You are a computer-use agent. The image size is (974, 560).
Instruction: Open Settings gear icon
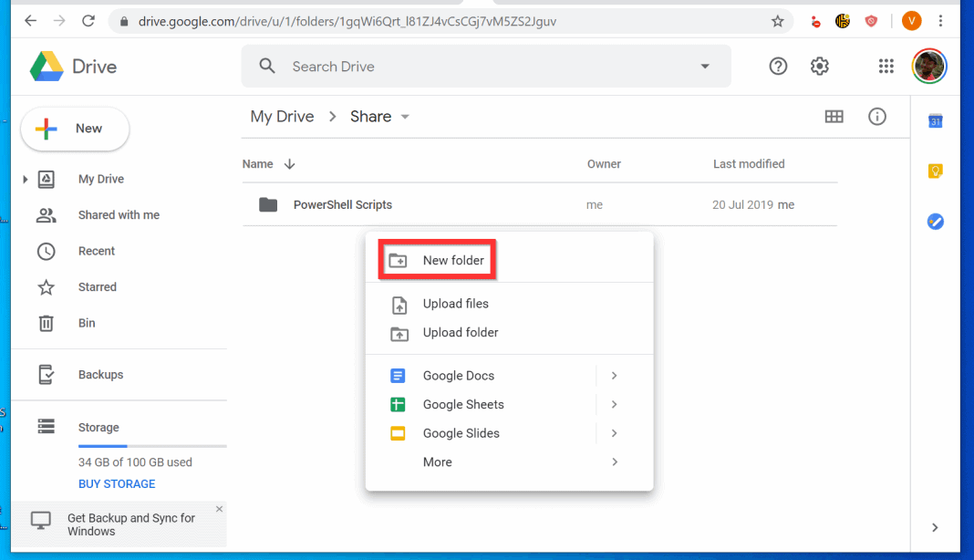pyautogui.click(x=819, y=66)
